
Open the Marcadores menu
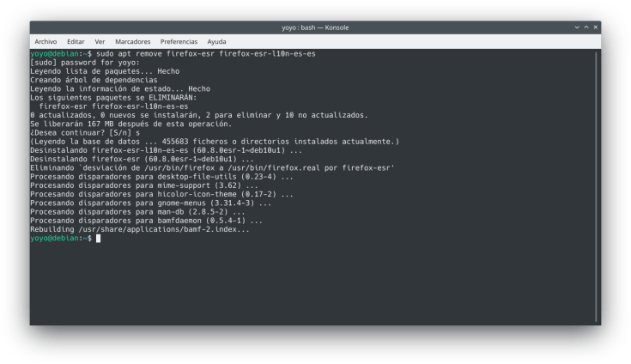coord(132,41)
